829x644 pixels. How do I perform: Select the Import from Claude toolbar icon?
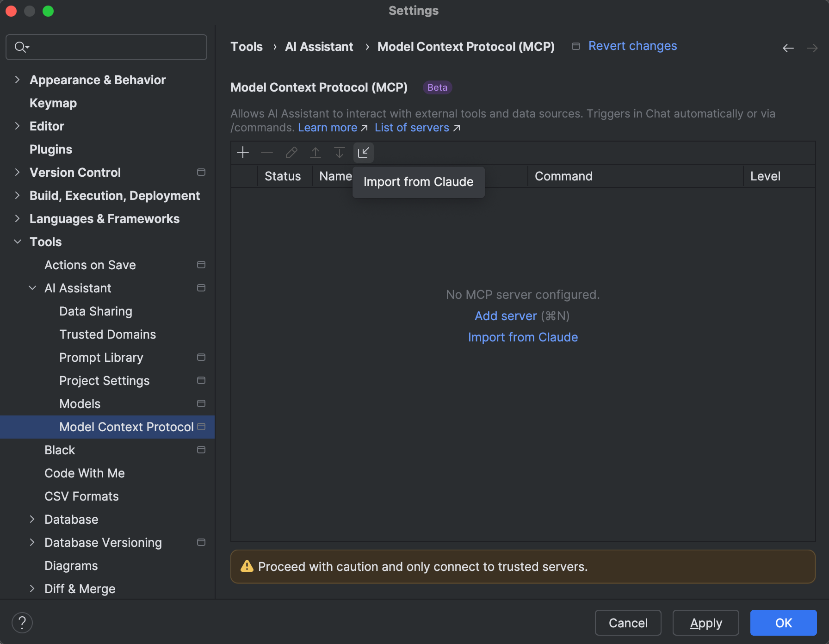pyautogui.click(x=364, y=152)
